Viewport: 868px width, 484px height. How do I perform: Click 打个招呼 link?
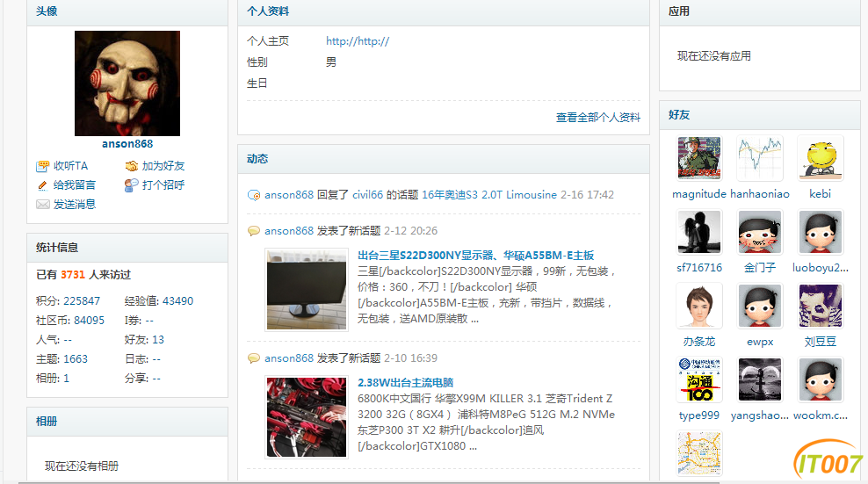(163, 185)
